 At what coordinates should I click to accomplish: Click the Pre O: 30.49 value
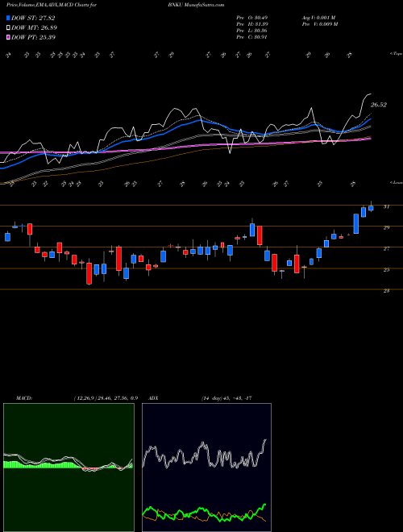coord(252,18)
